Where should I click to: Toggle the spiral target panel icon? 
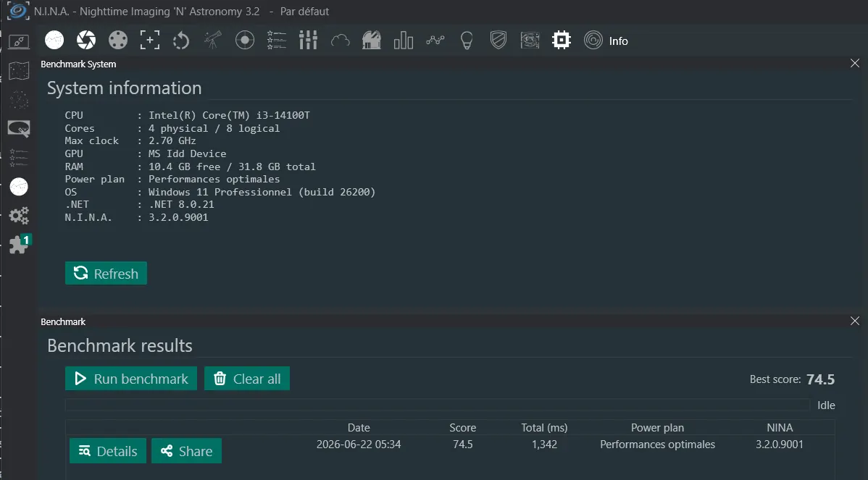pyautogui.click(x=593, y=41)
